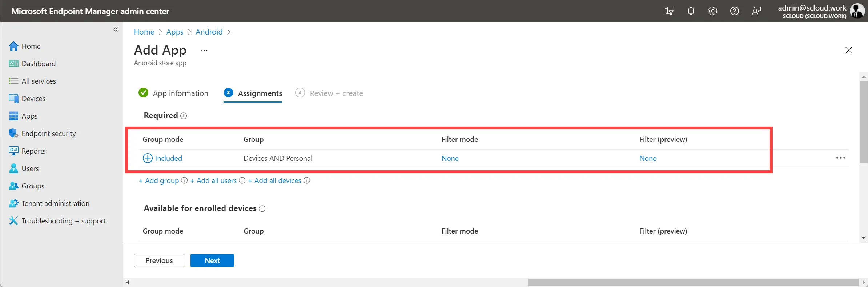Click the Devices AND Personal group cell
Screen dimensions: 868x287
[x=278, y=158]
